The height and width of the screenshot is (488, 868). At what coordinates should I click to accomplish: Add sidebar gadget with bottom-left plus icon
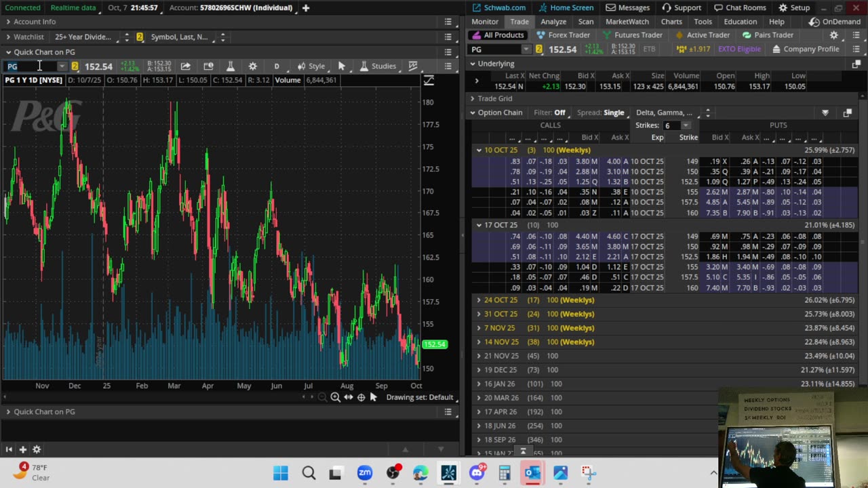(x=22, y=449)
